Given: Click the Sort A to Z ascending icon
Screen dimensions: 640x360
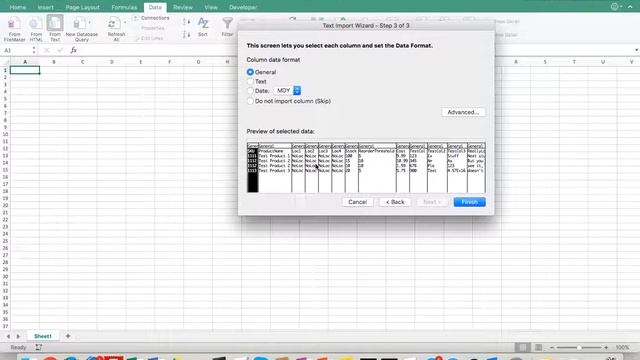Looking at the screenshot, I should (186, 22).
